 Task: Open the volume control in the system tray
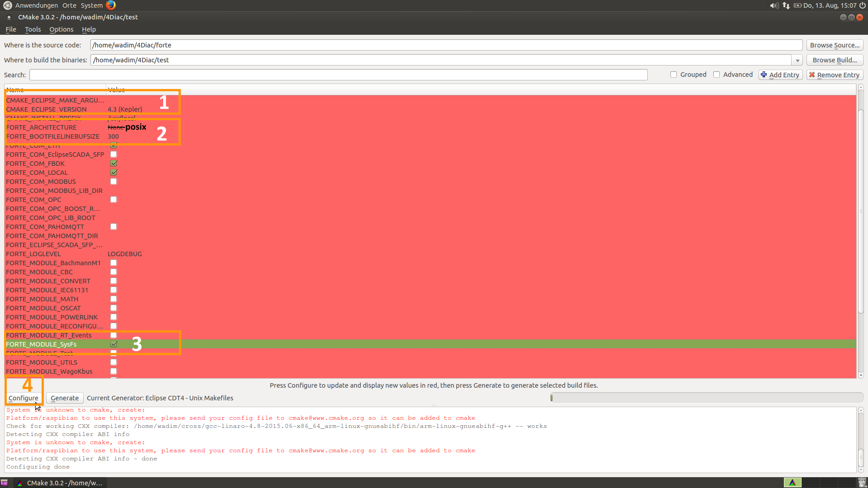click(774, 5)
